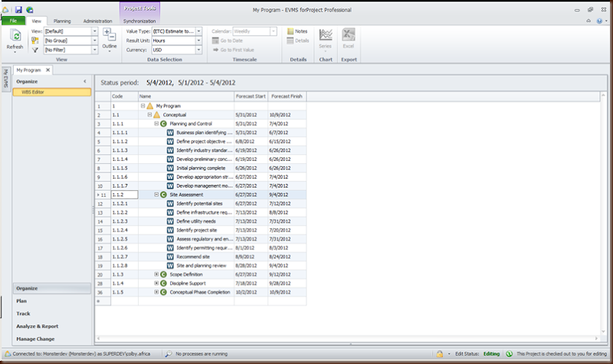Open the Result Unit dropdown showing Hours
Screen dimensions: 613x364
tap(198, 41)
